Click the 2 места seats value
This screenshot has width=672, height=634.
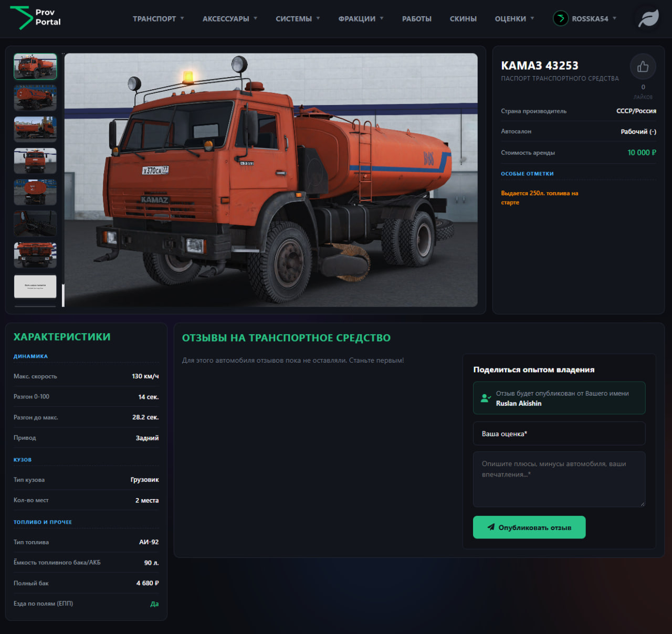[x=147, y=500]
